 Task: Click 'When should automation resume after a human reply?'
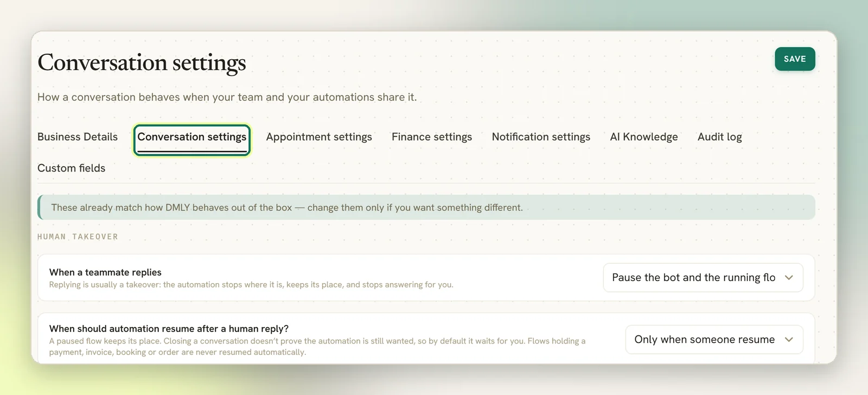[169, 329]
